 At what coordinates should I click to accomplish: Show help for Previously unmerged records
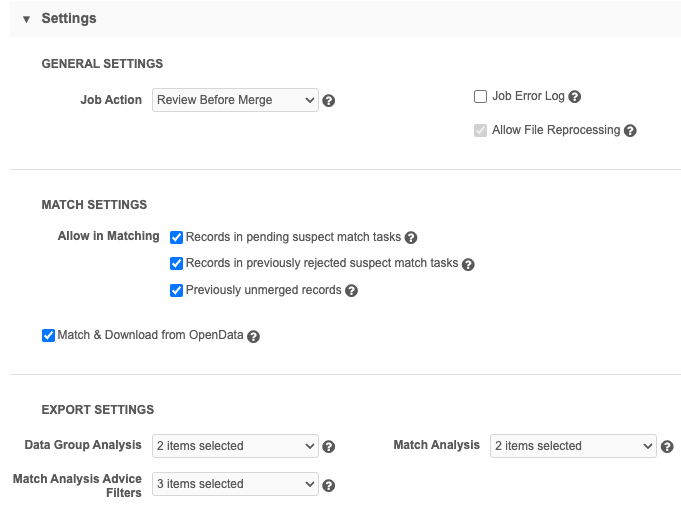352,291
